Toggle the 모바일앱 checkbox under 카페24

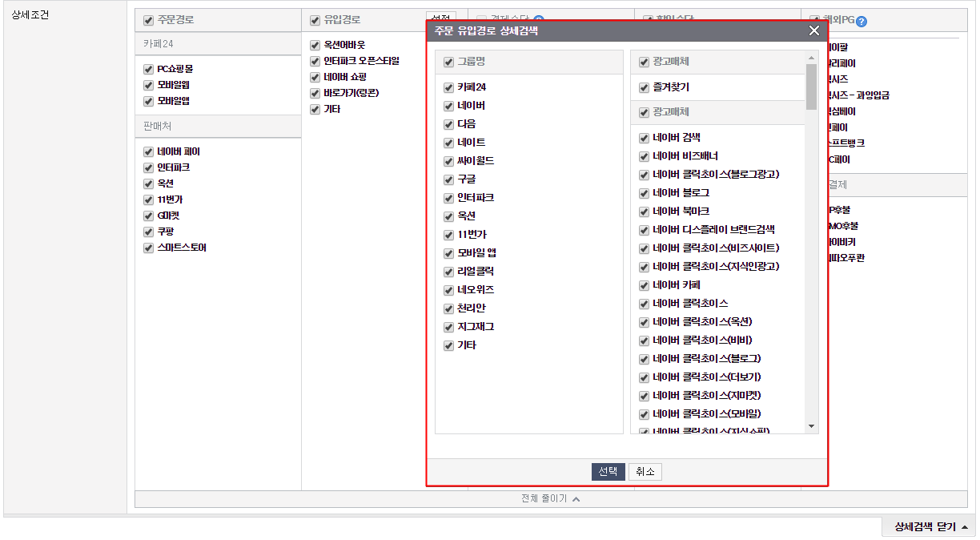pyautogui.click(x=148, y=101)
